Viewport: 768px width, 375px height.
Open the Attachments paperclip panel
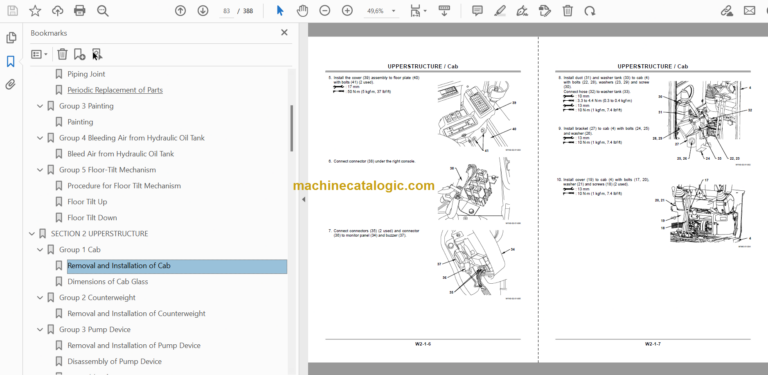pyautogui.click(x=11, y=85)
